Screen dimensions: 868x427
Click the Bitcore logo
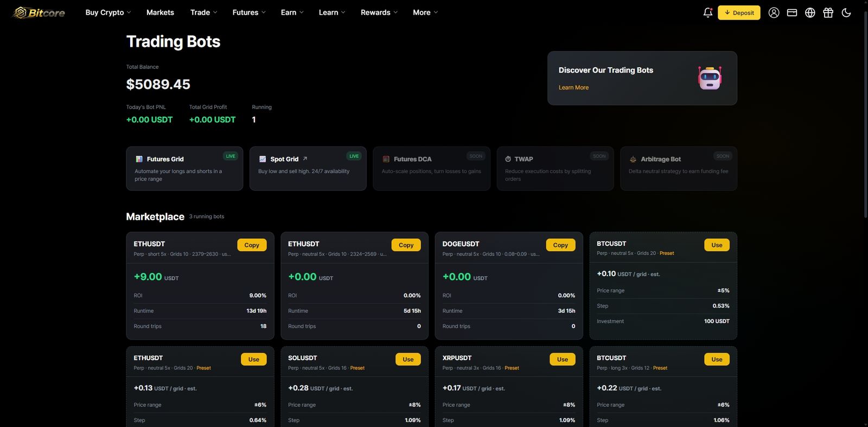tap(39, 12)
